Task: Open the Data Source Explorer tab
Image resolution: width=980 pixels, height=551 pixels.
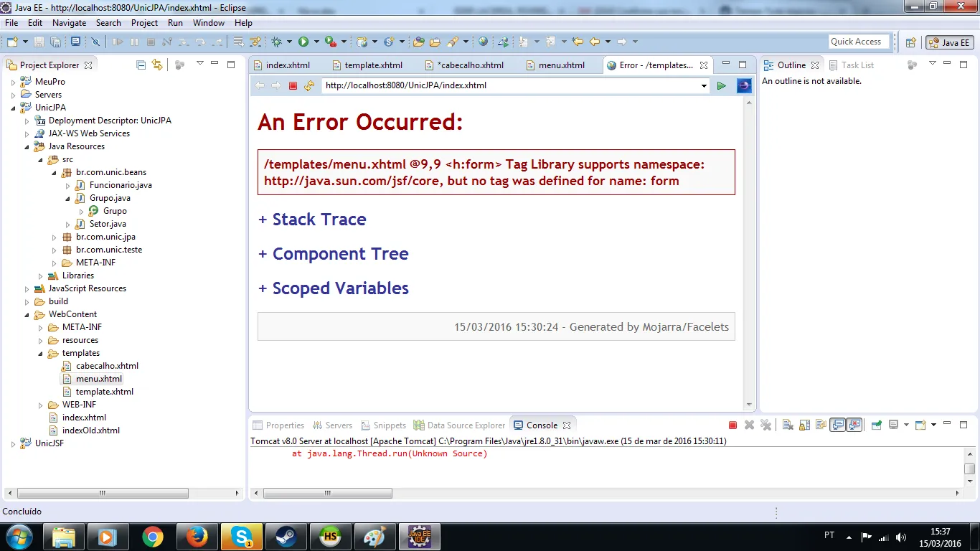Action: click(459, 425)
